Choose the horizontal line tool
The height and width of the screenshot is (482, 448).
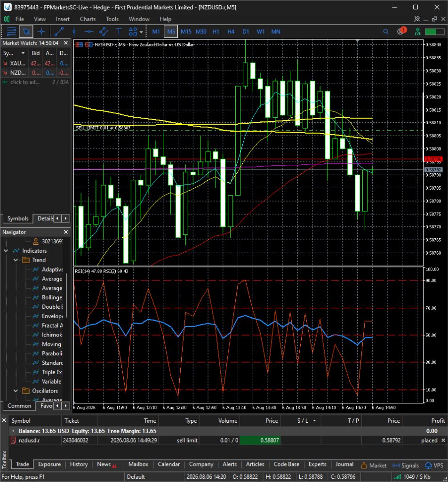tap(89, 32)
